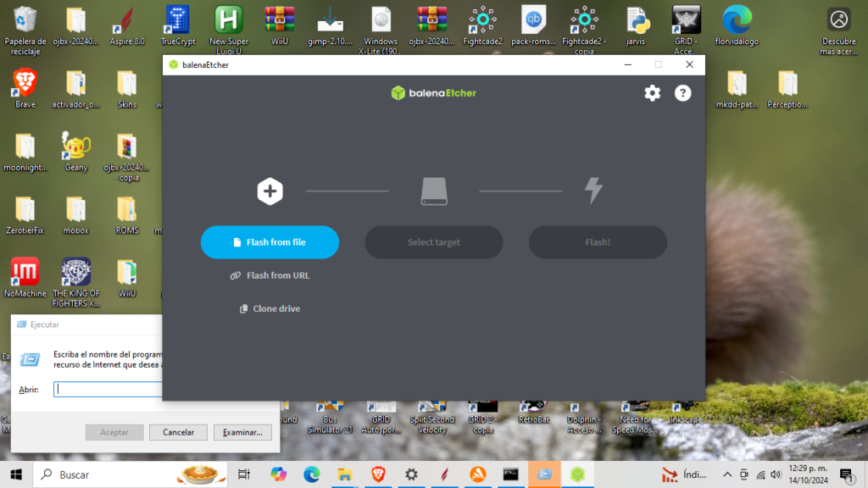
Task: Select the gimp-2.10 installer icon
Action: [330, 26]
